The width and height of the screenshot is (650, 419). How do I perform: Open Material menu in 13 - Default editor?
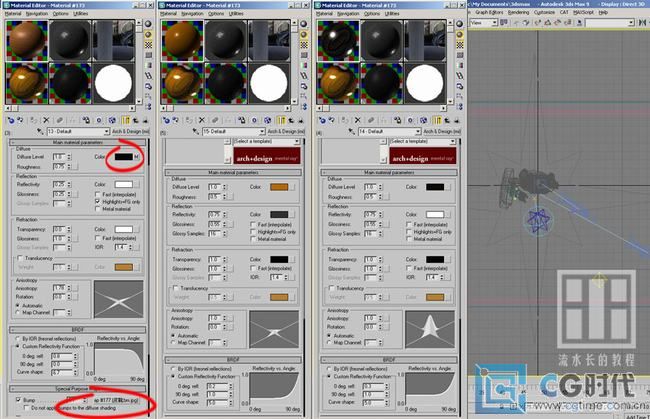13,14
